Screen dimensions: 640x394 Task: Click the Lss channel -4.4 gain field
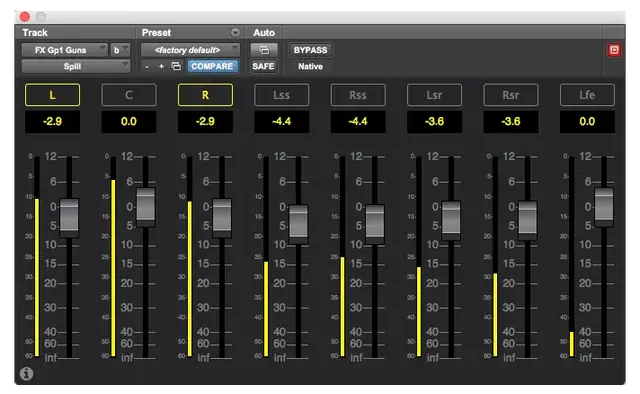pos(282,121)
